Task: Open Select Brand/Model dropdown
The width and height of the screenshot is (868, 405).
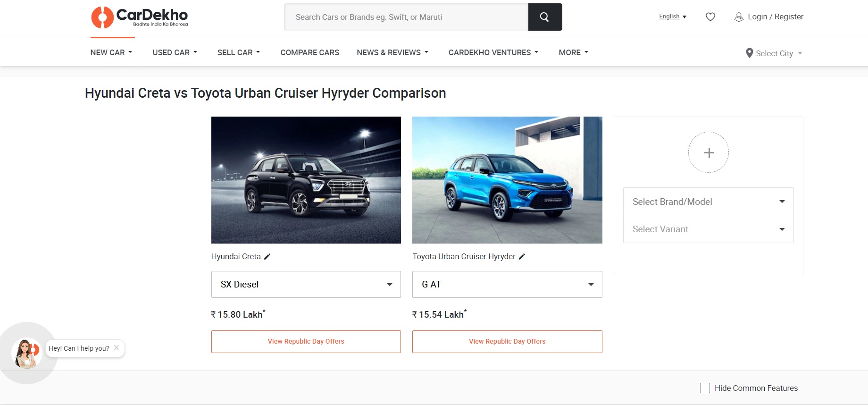Action: pos(709,202)
